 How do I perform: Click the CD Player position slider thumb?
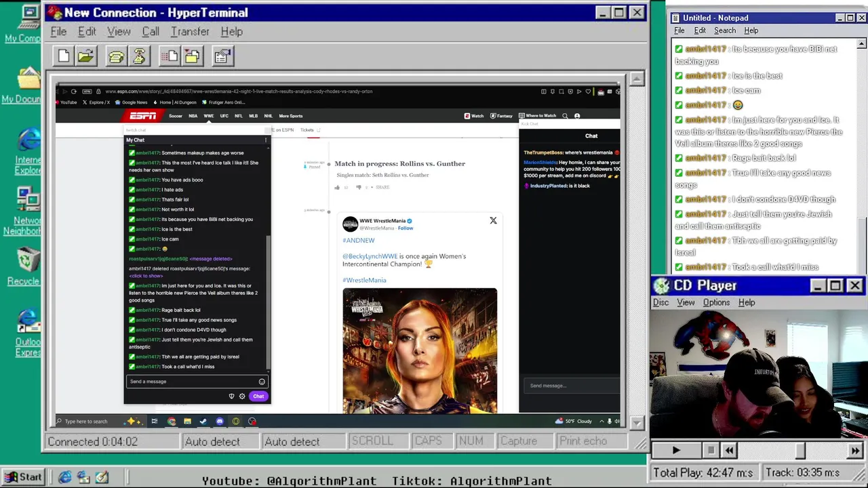click(800, 450)
